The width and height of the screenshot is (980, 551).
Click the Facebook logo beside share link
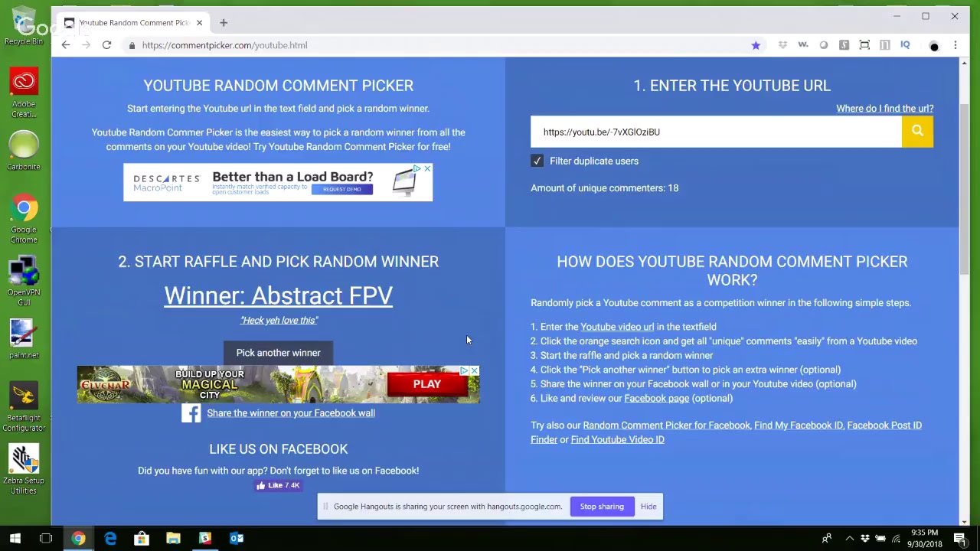[x=191, y=413]
